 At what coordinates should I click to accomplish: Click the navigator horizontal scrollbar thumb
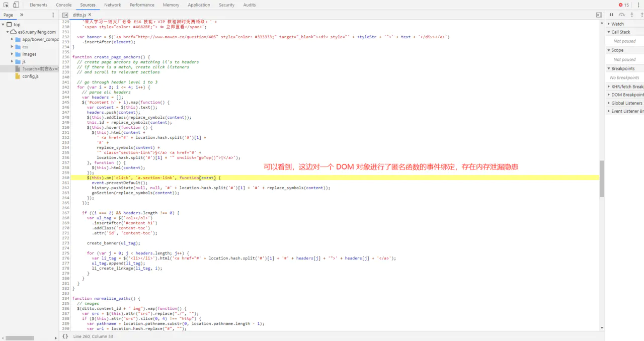pyautogui.click(x=19, y=337)
